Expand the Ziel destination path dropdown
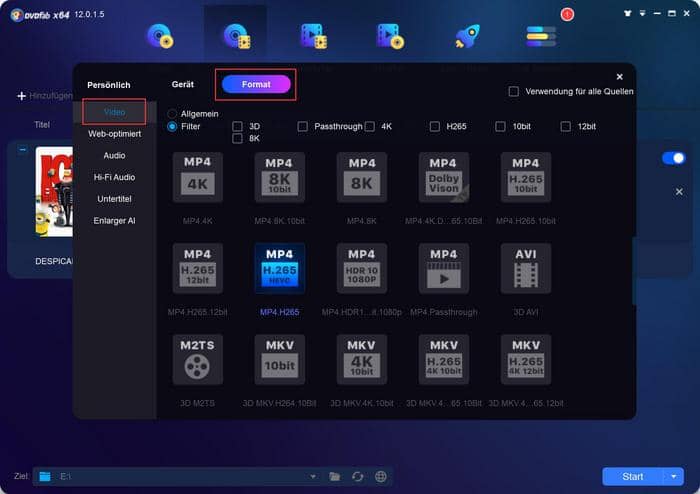 pos(312,477)
